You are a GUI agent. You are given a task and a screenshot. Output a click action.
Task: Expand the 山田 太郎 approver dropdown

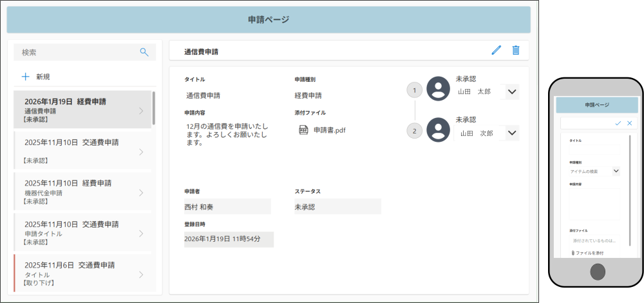click(x=512, y=92)
